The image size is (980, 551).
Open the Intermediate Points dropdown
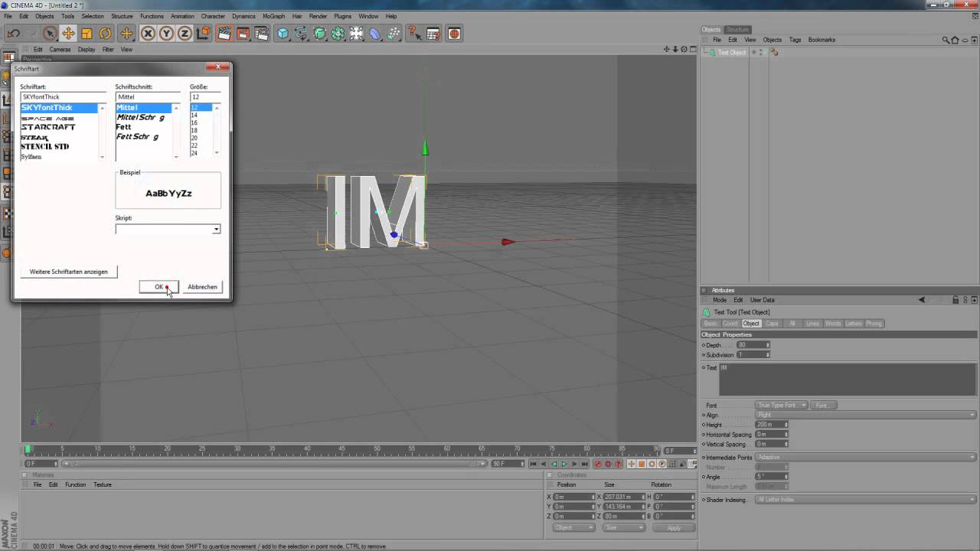[x=866, y=458]
